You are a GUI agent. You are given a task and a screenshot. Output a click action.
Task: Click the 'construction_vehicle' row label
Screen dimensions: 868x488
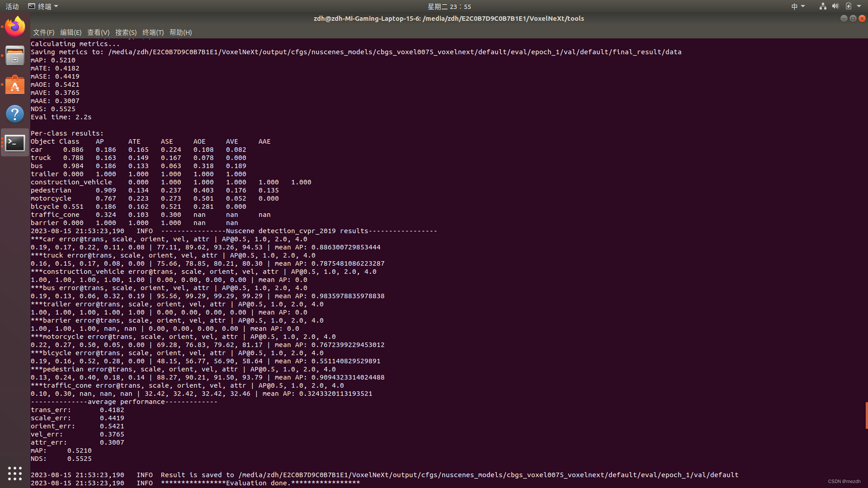pos(71,182)
